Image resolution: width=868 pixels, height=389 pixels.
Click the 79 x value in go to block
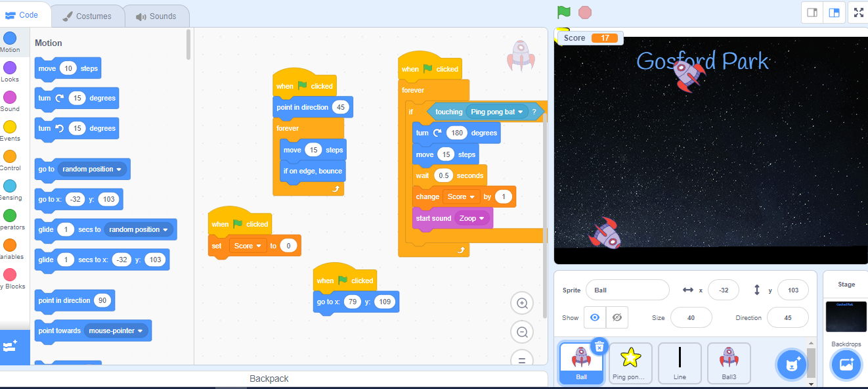(353, 302)
